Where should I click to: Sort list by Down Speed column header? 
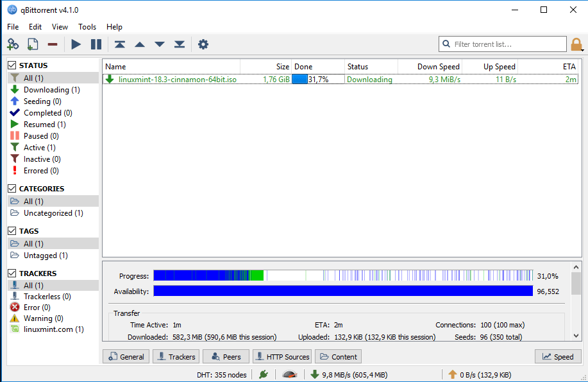pos(430,67)
